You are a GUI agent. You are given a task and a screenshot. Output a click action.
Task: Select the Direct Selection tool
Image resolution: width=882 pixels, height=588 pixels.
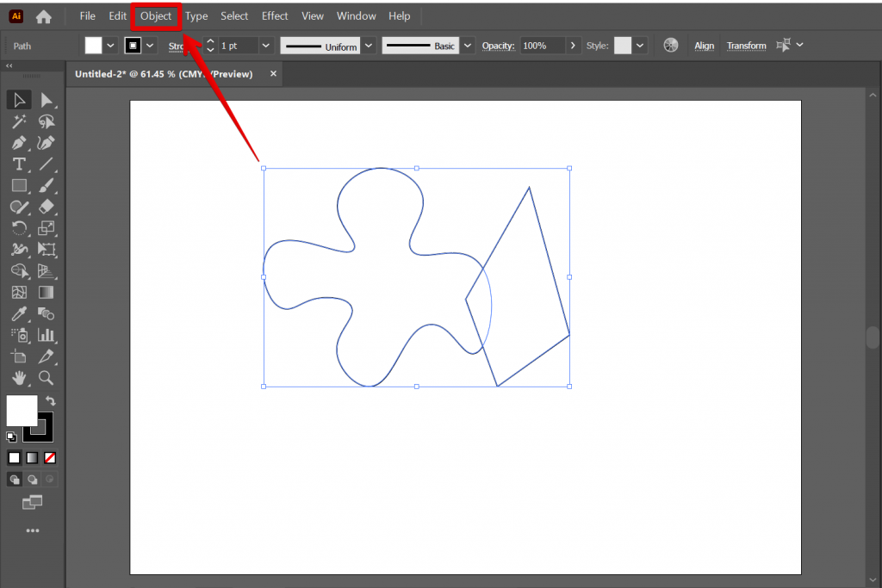[47, 100]
